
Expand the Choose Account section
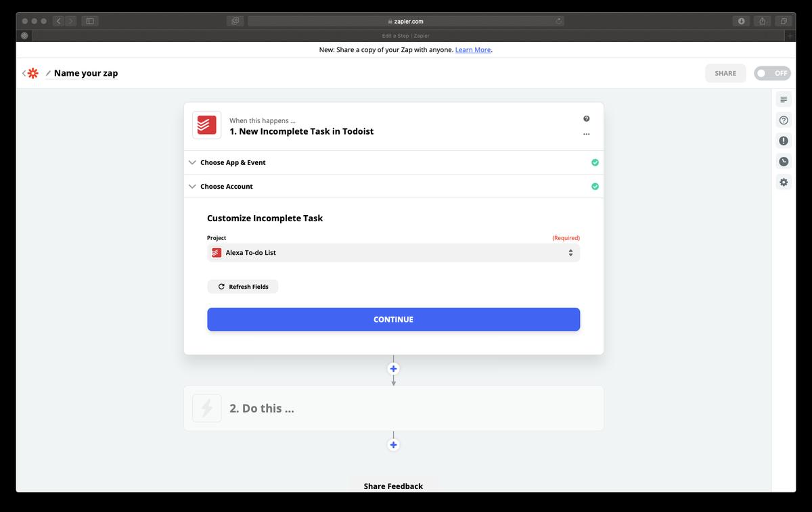click(226, 186)
